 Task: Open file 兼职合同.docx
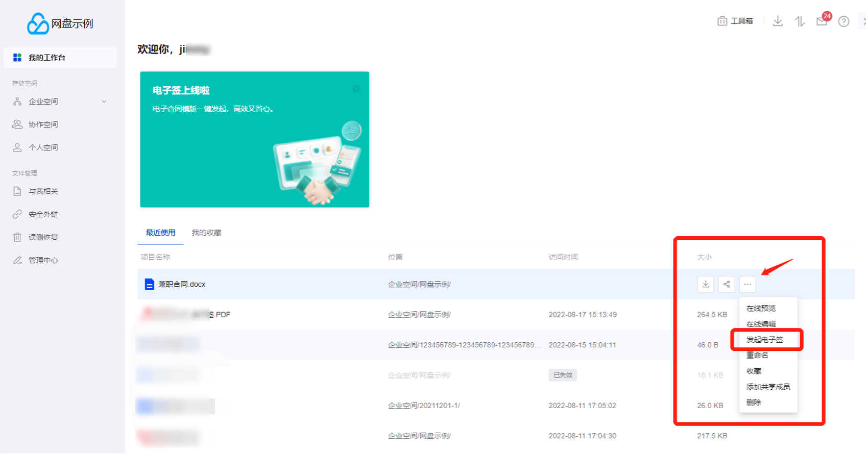tap(182, 284)
